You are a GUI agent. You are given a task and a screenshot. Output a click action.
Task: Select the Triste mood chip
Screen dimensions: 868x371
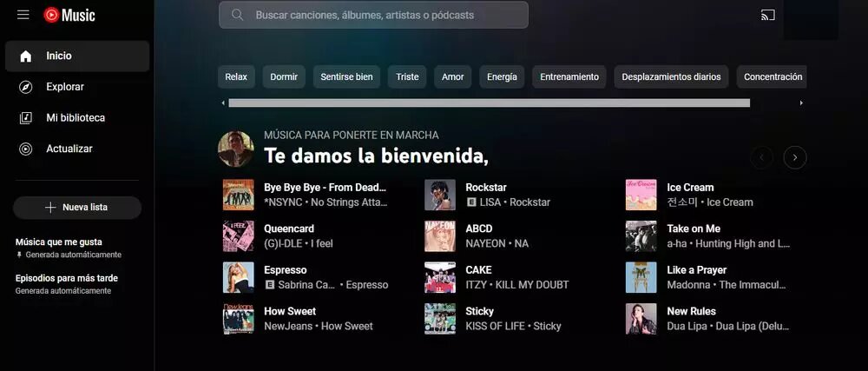(x=407, y=77)
